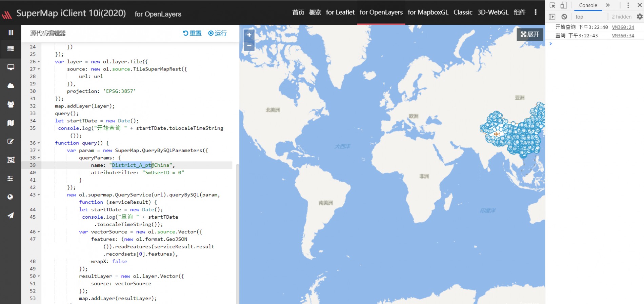
Task: Open DevTools customize three-dot menu
Action: click(628, 5)
